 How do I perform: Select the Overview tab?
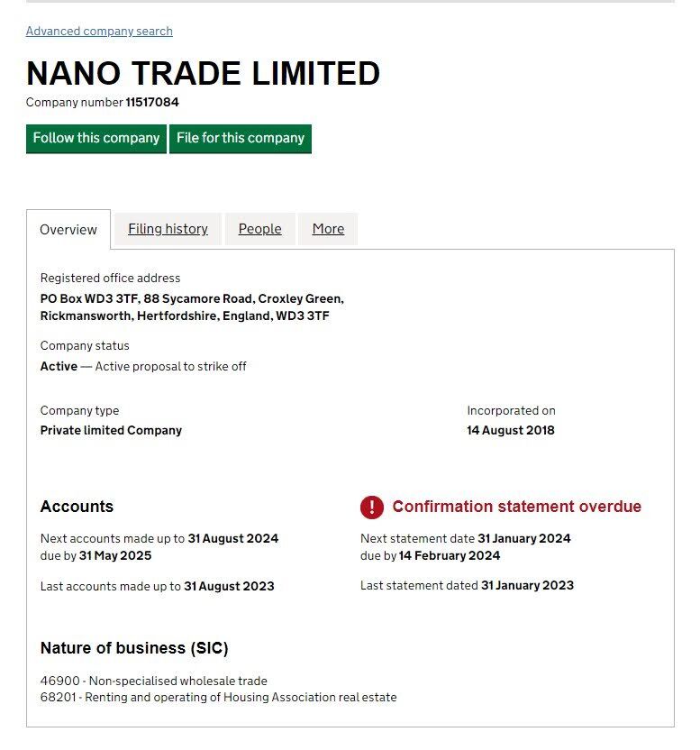pyautogui.click(x=68, y=230)
